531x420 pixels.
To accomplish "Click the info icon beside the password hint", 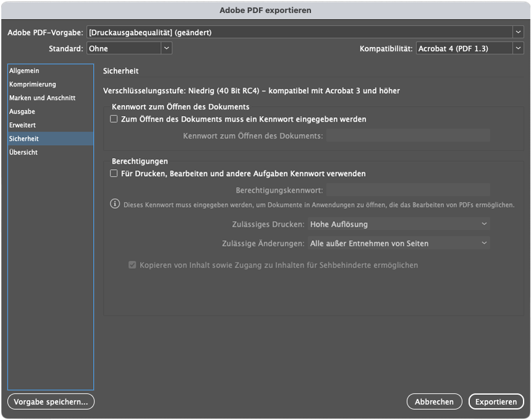I will [115, 204].
